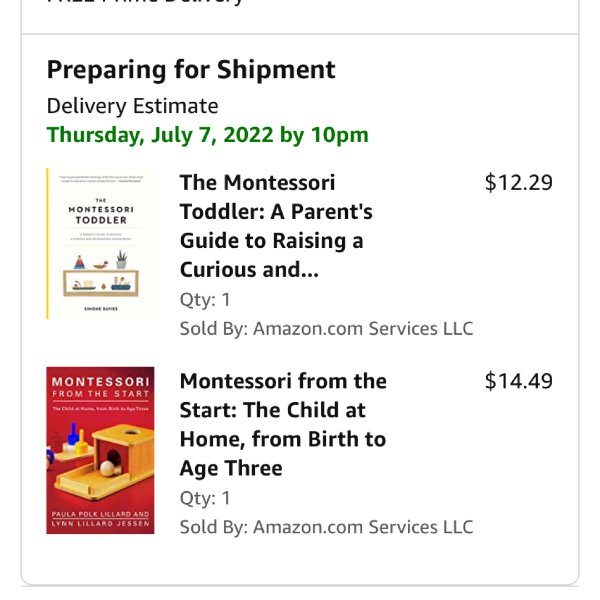Viewport: 600px width, 600px height.
Task: Click the Simone Davies author name on cover
Action: tap(101, 308)
